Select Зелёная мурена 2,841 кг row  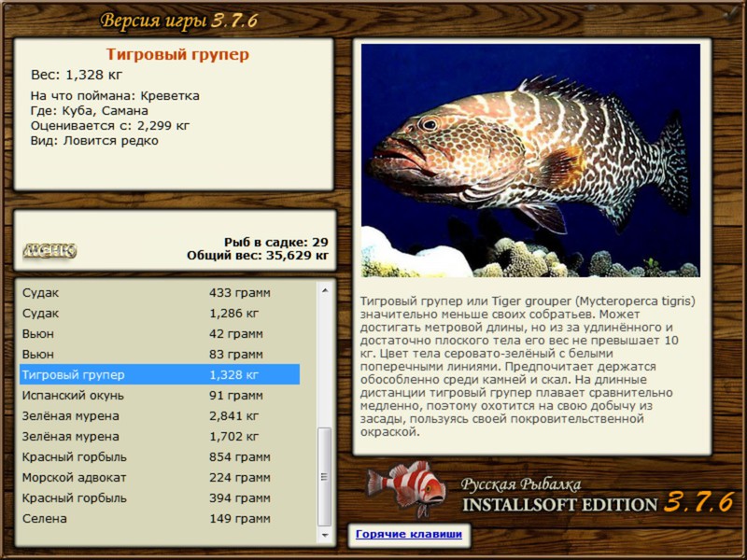160,415
